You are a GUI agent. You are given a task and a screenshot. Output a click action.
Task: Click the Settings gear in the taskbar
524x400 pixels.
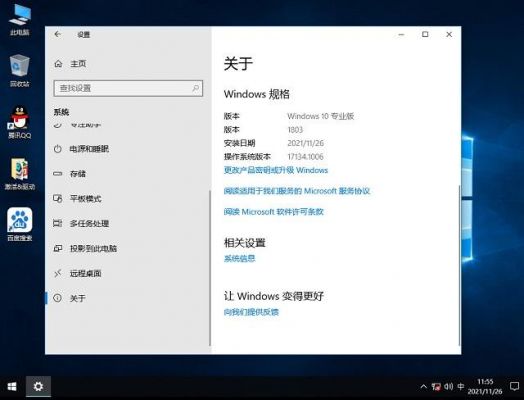tap(38, 387)
